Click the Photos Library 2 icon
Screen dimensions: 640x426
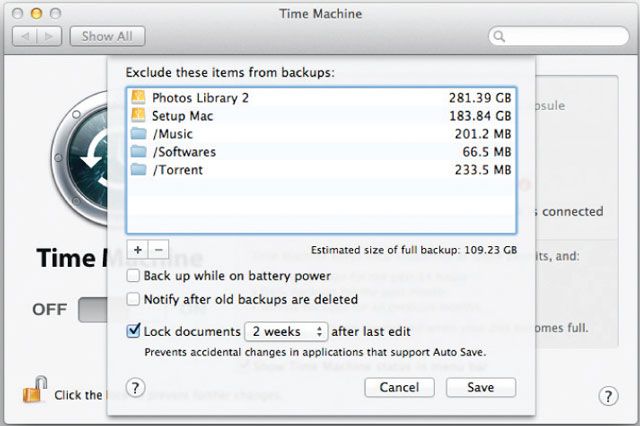point(138,98)
